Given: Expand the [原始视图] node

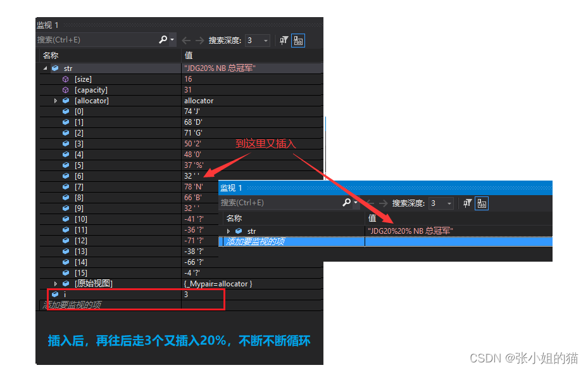Looking at the screenshot, I should (56, 284).
